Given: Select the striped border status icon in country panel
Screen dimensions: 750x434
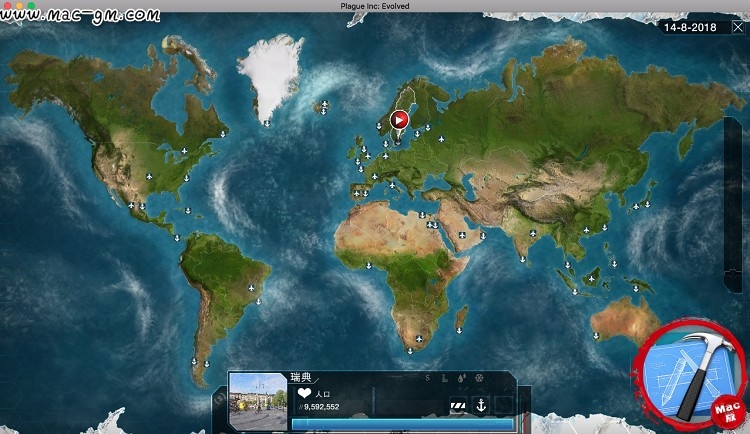Looking at the screenshot, I should (458, 405).
